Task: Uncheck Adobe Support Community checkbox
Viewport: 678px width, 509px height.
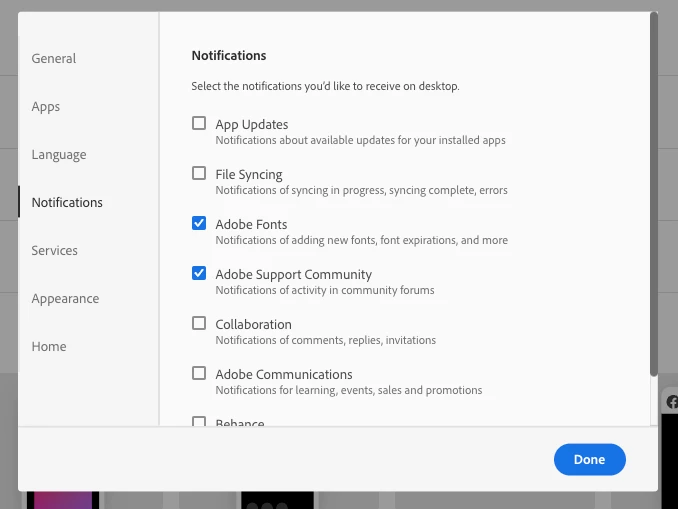Action: (199, 273)
